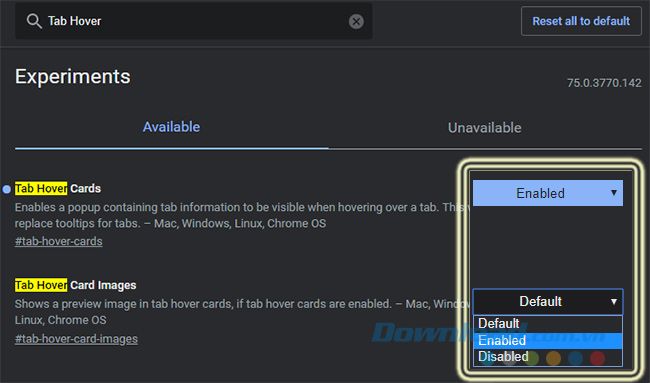Choose Disabled in the open dropdown list
650x383 pixels.
point(548,357)
